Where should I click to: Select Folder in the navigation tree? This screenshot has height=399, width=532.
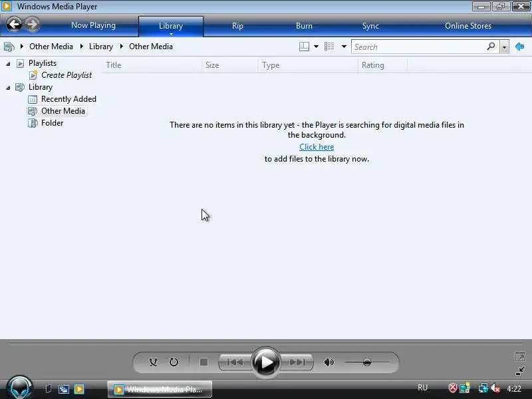pyautogui.click(x=53, y=123)
